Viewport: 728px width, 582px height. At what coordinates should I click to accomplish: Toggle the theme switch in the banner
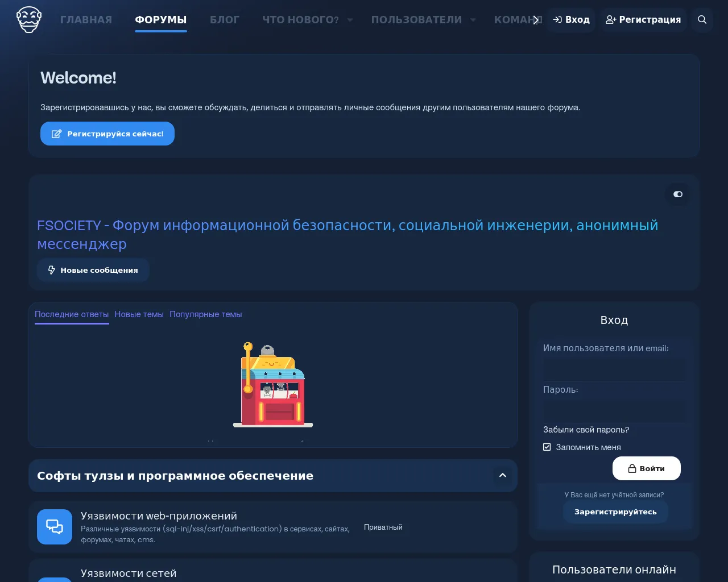678,194
